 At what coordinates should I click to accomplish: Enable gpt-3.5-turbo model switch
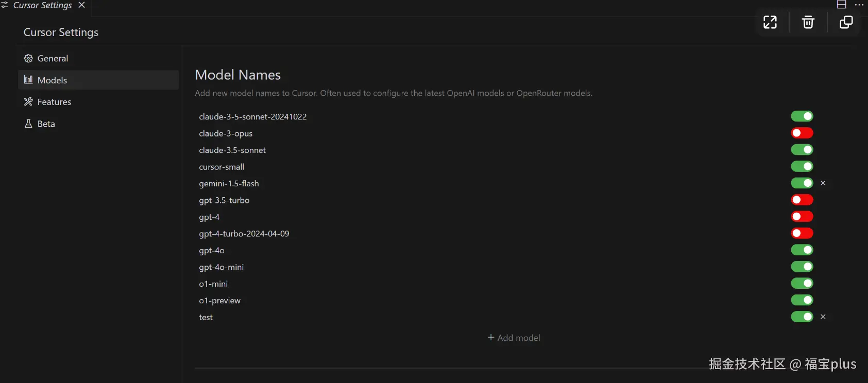click(x=802, y=200)
